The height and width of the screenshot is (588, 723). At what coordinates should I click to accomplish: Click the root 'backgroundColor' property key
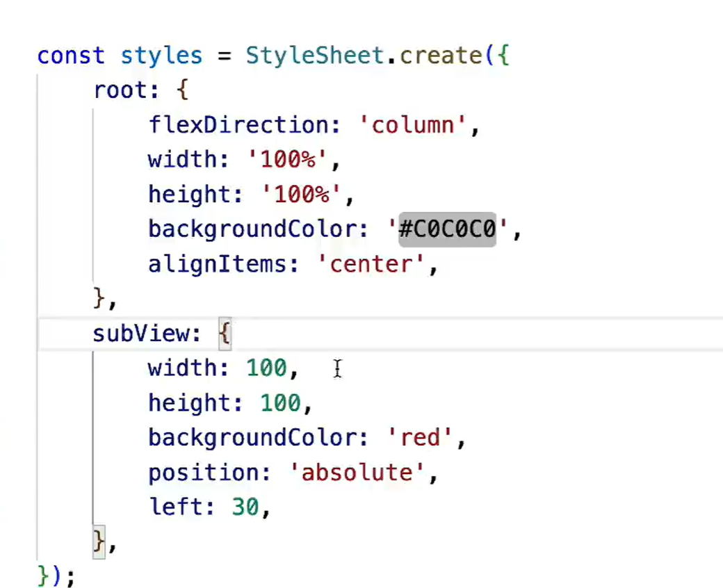pos(252,229)
